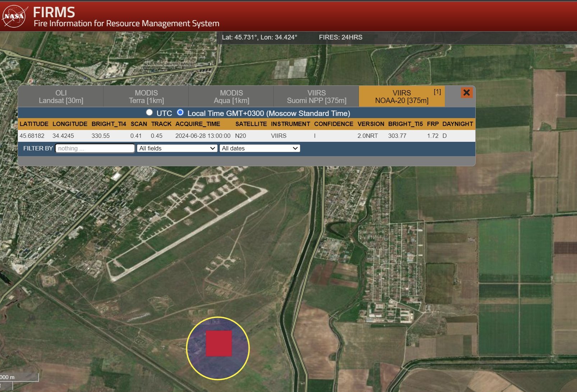Screen dimensions: 577x392
Task: Click the Filter By text input
Action: click(95, 148)
